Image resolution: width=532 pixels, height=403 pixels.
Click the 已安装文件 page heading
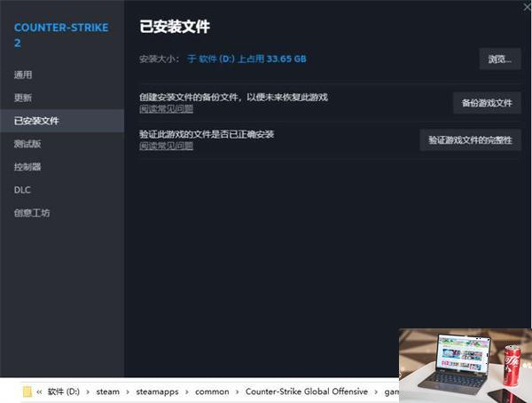175,27
